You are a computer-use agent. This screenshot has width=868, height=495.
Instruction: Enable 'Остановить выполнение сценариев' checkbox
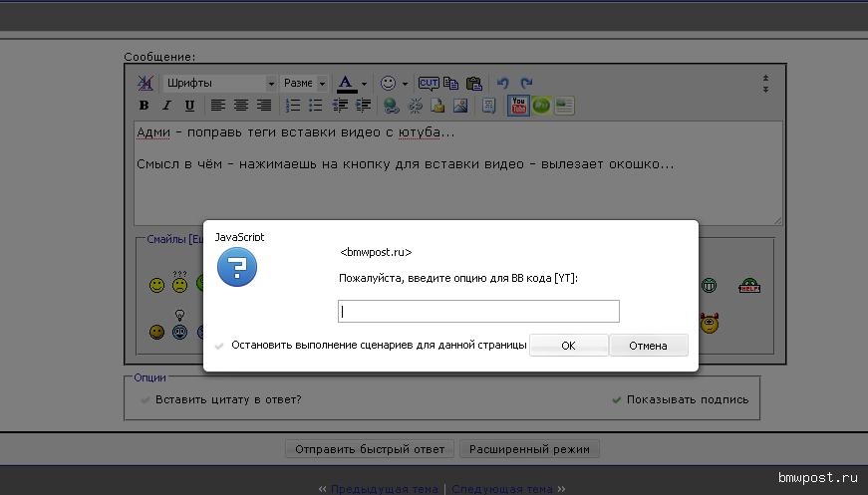(219, 346)
